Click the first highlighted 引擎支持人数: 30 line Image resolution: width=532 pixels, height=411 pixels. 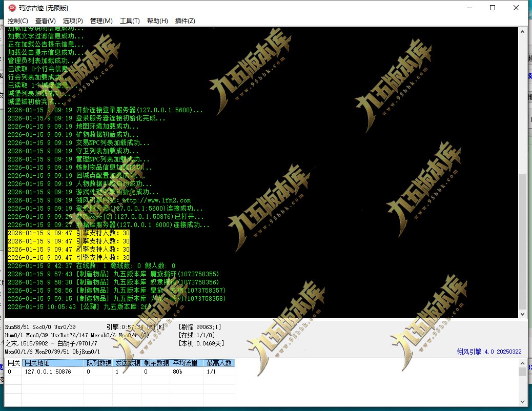coord(69,233)
